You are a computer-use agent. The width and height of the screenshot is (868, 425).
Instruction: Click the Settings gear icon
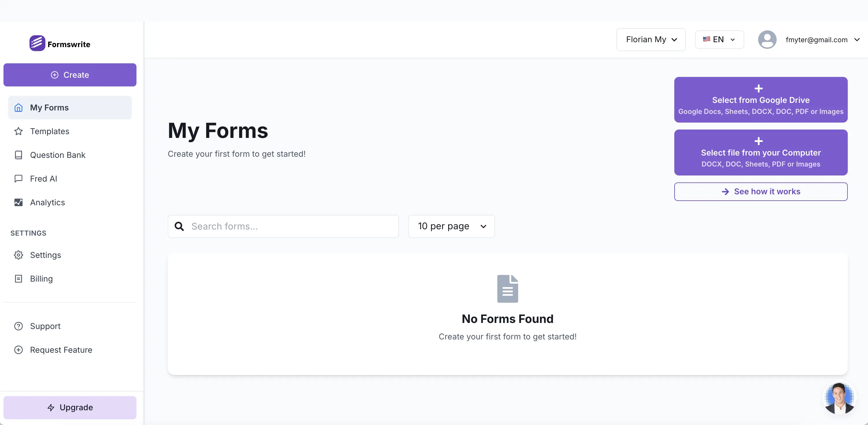pos(19,255)
